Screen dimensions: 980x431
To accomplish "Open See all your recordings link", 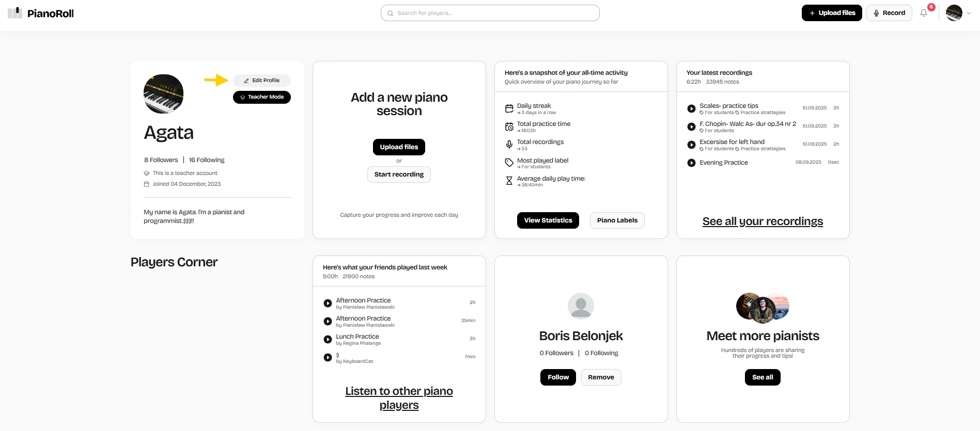I will pyautogui.click(x=763, y=221).
